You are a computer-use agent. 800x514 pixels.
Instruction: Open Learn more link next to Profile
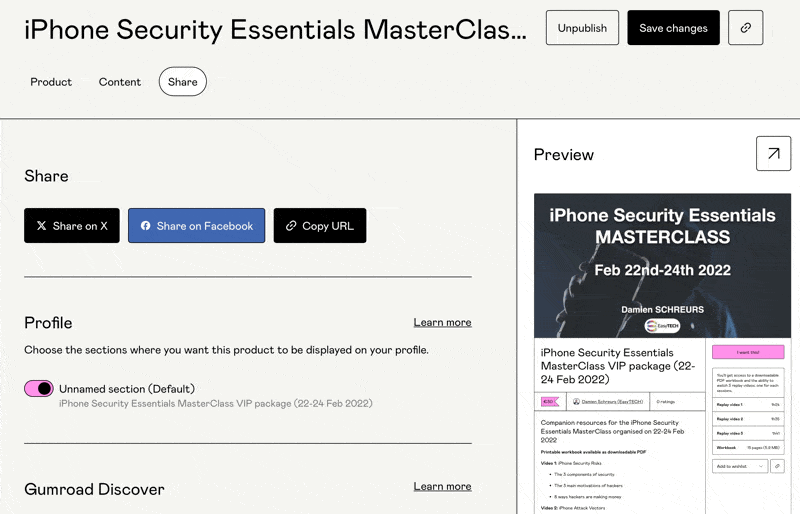pyautogui.click(x=442, y=323)
